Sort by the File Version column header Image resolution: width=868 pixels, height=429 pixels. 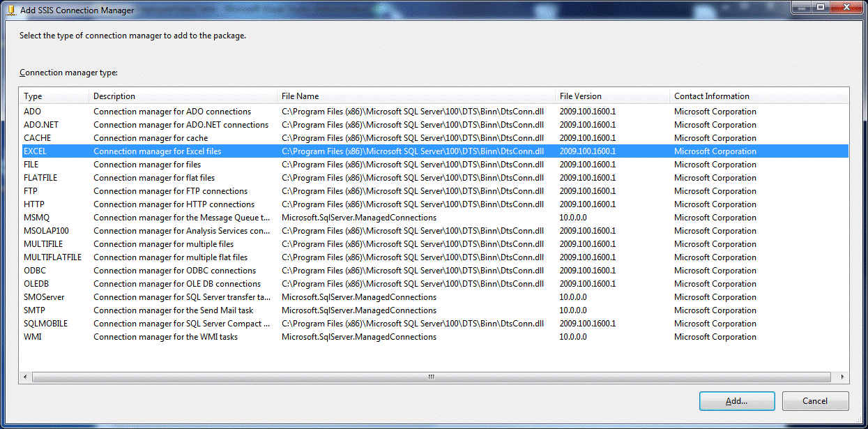[613, 96]
